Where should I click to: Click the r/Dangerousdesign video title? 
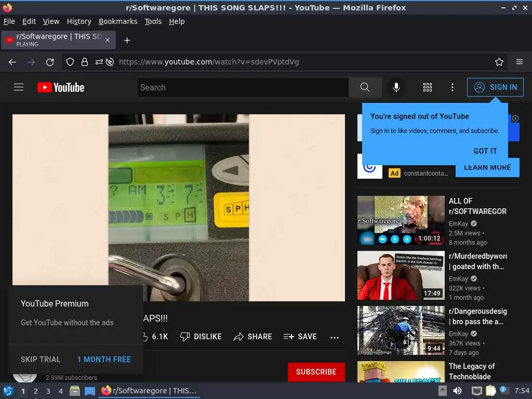pyautogui.click(x=478, y=316)
